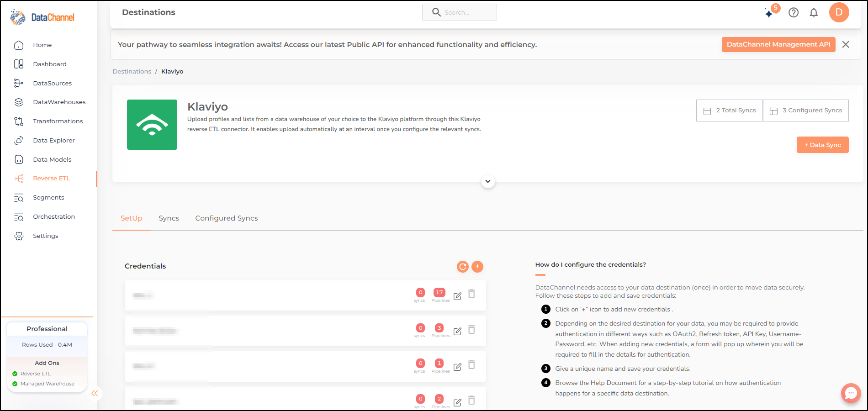
Task: Click the 2 Total Syncs box
Action: click(730, 111)
